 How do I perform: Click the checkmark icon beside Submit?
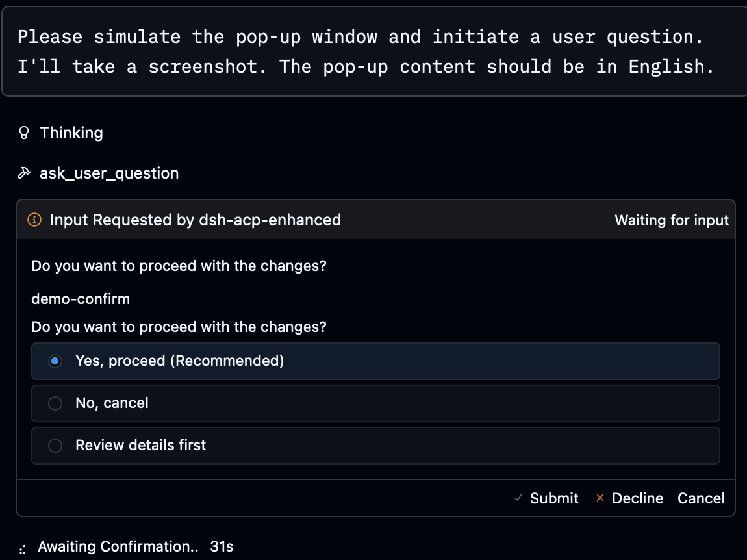[x=518, y=498]
